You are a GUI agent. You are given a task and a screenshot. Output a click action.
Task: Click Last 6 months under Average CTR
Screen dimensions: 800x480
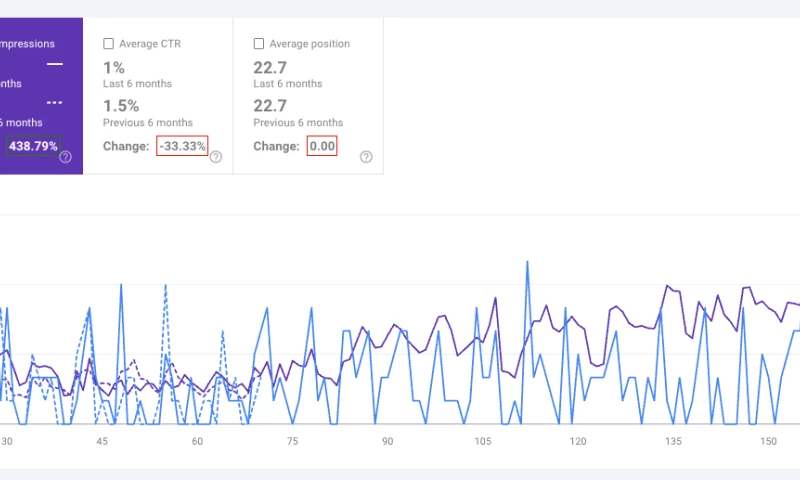pyautogui.click(x=137, y=84)
